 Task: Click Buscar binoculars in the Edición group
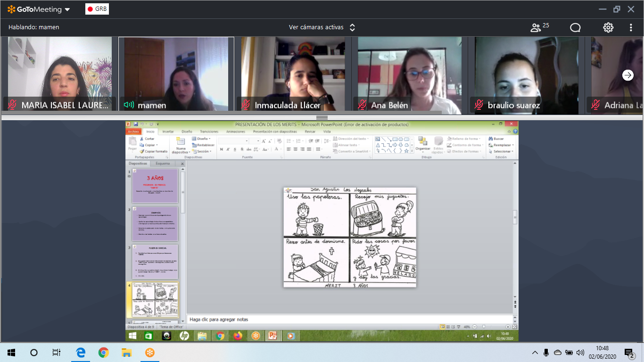pos(496,139)
